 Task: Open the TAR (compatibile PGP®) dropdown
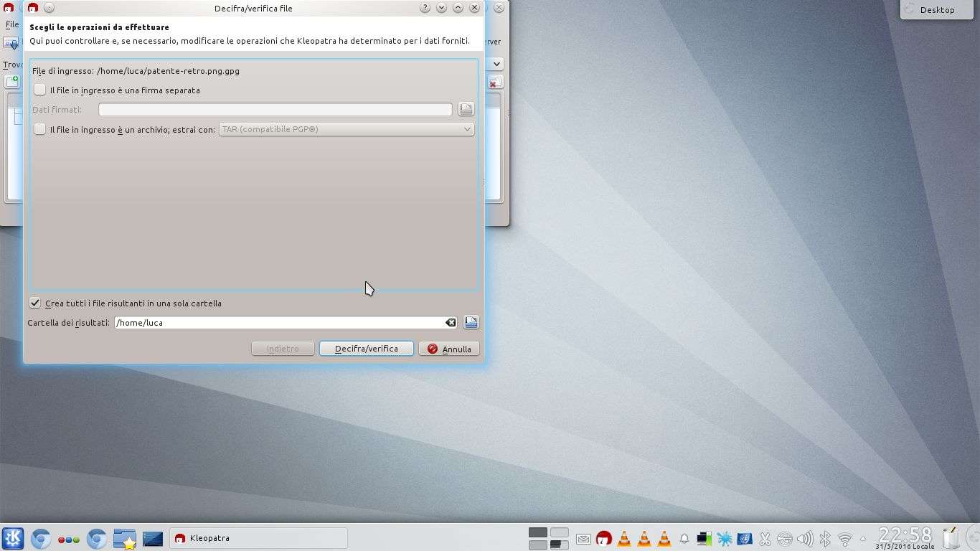tap(346, 130)
